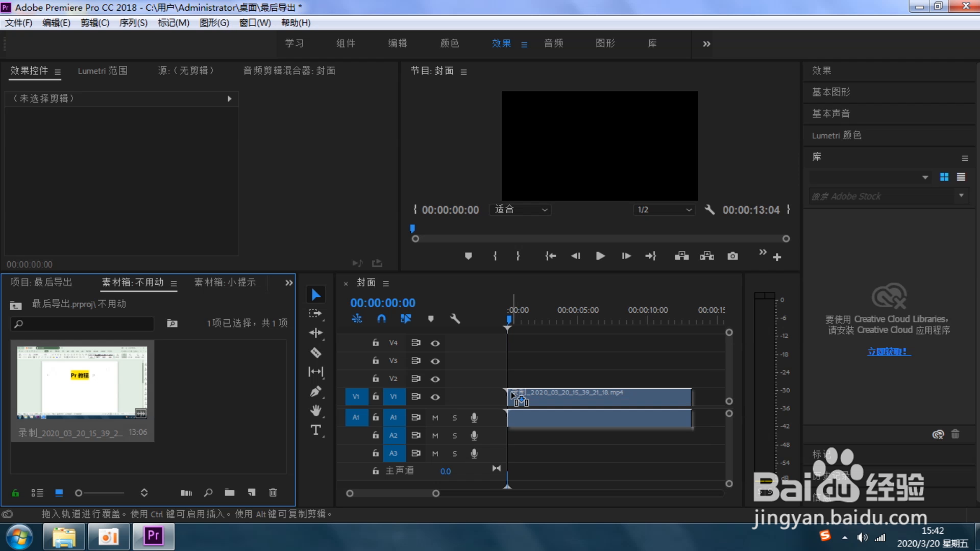980x551 pixels.
Task: Open the 剪辑(C) menu
Action: (x=95, y=23)
